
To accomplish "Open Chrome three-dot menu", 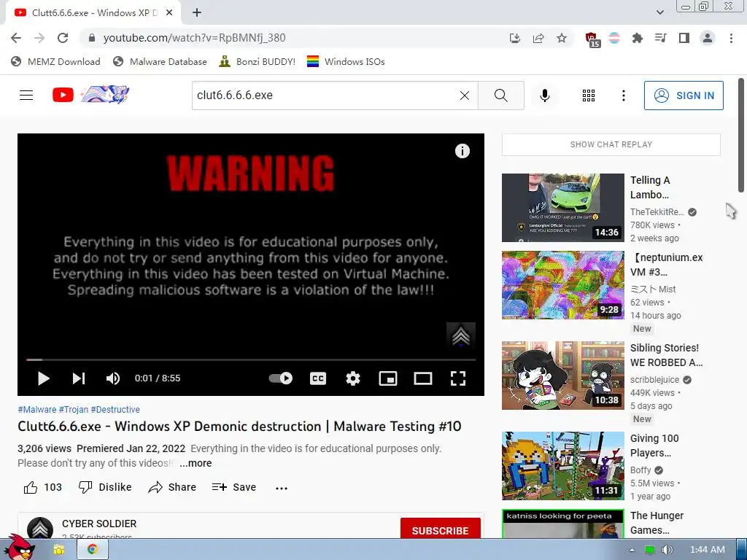I will coord(731,38).
